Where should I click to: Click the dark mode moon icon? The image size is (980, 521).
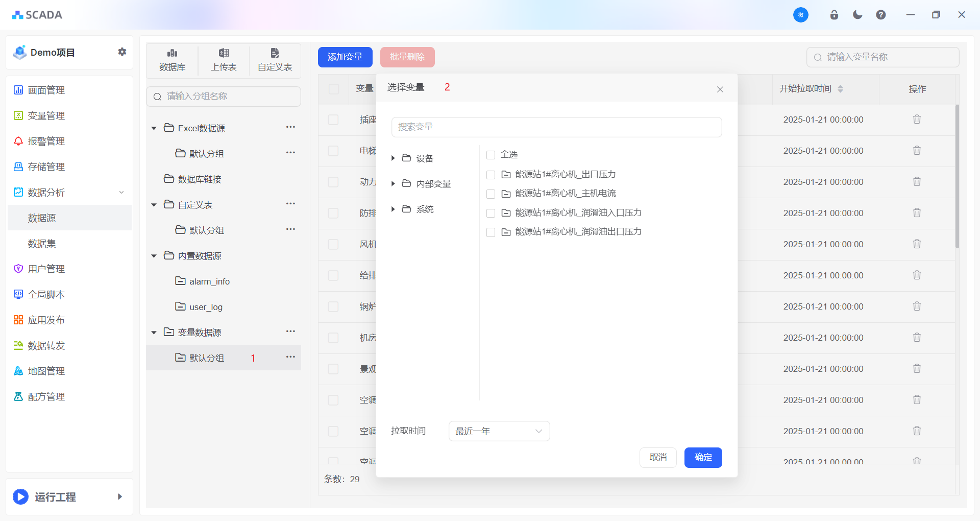pos(857,15)
